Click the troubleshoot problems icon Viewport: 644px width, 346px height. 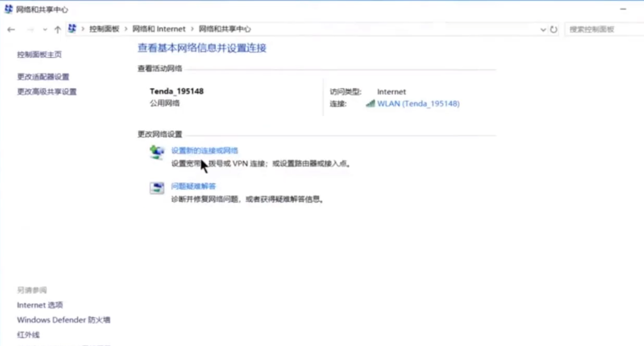coord(156,187)
